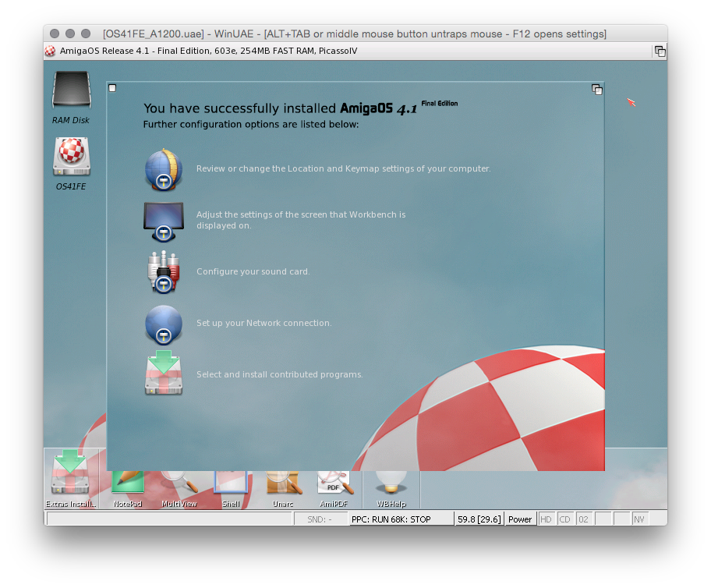Screen dimensions: 711x588
Task: Open the OS41FE hard disk icon
Action: 72,157
